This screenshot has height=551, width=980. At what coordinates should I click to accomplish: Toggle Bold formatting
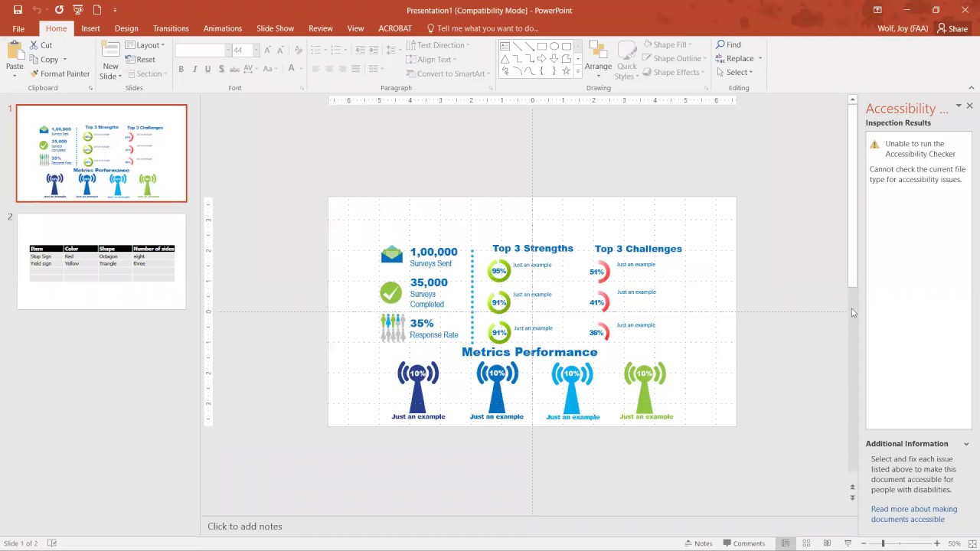pyautogui.click(x=181, y=69)
